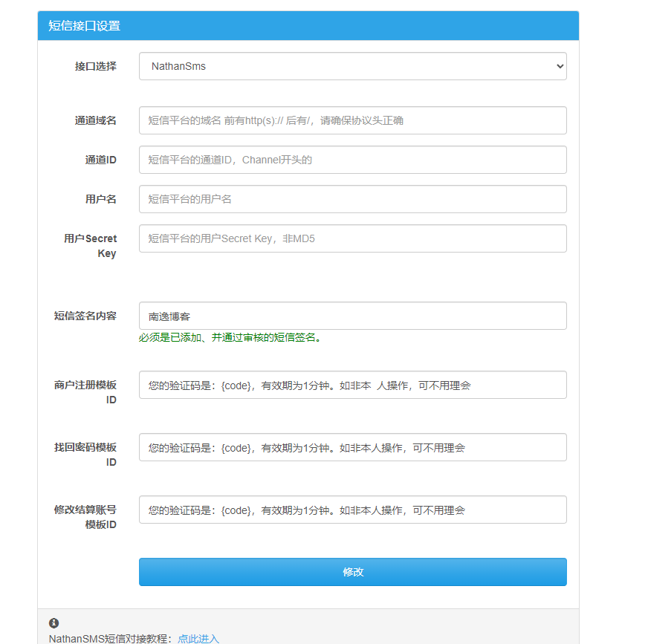Focus the 通道ID channel ID field
The image size is (648, 644).
[x=352, y=160]
